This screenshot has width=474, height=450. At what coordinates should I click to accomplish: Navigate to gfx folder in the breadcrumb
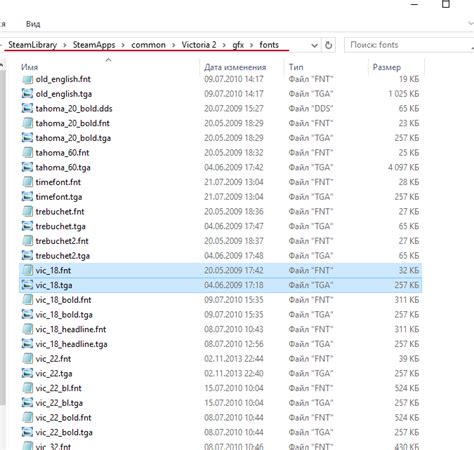pos(238,45)
